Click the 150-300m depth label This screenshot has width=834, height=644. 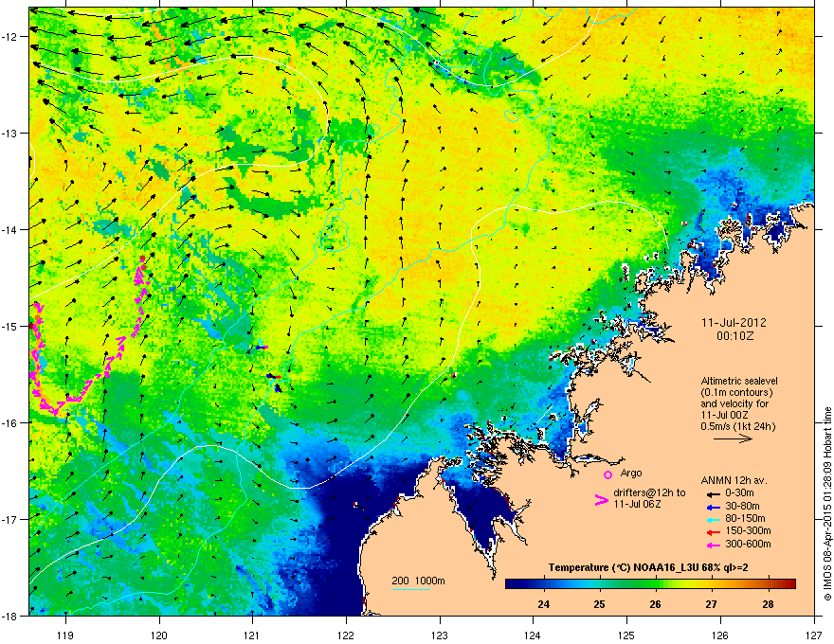748,530
